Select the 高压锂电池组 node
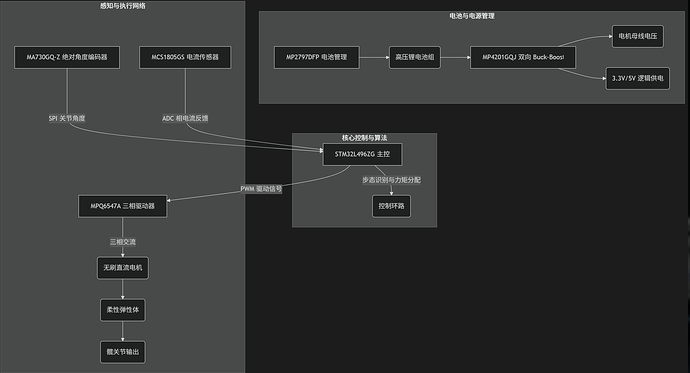Viewport: 690px width, 373px height. 415,57
